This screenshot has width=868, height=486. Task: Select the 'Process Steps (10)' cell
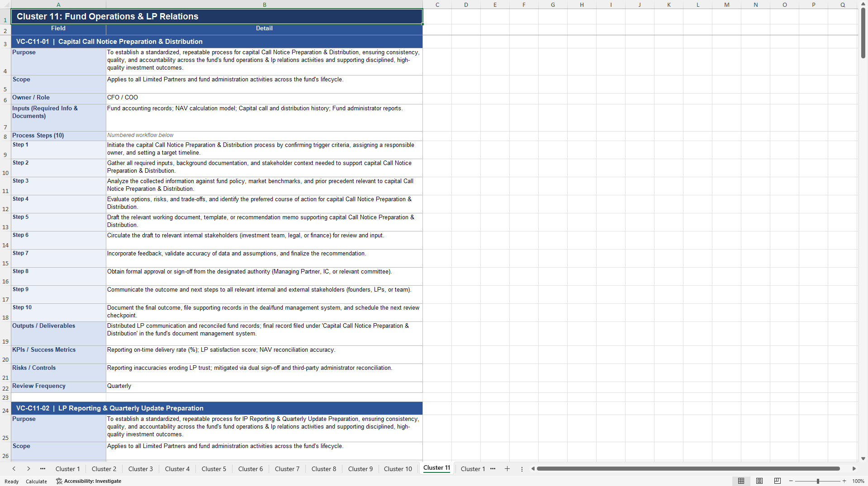[x=58, y=136]
